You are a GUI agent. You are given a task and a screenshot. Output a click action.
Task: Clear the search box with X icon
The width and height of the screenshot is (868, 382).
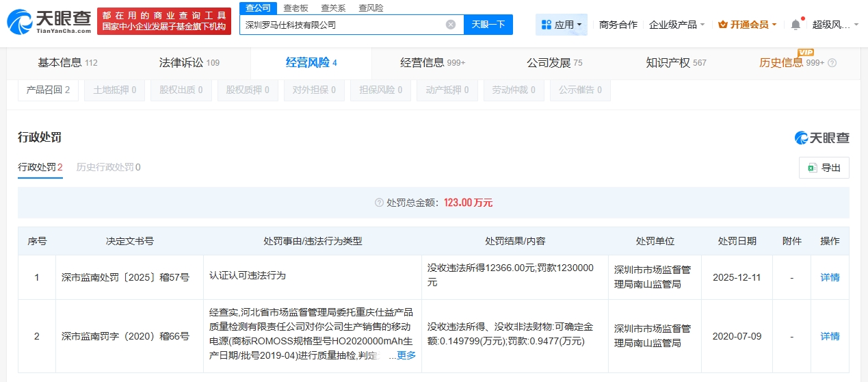point(451,25)
